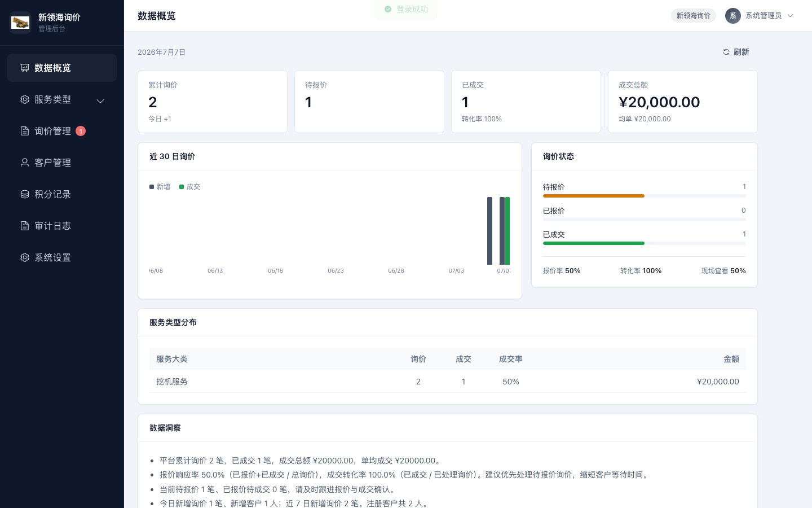
Task: Expand the 服务类型 submenu chevron
Action: pos(100,101)
